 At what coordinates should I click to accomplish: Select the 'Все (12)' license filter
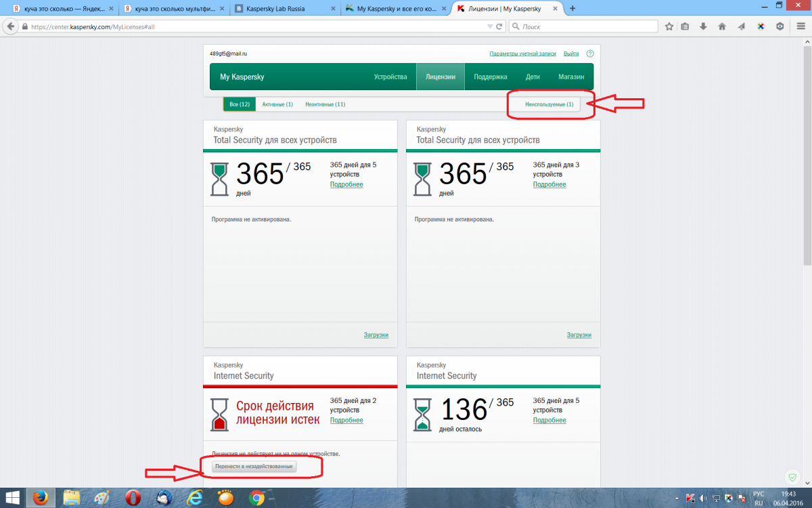coord(240,104)
